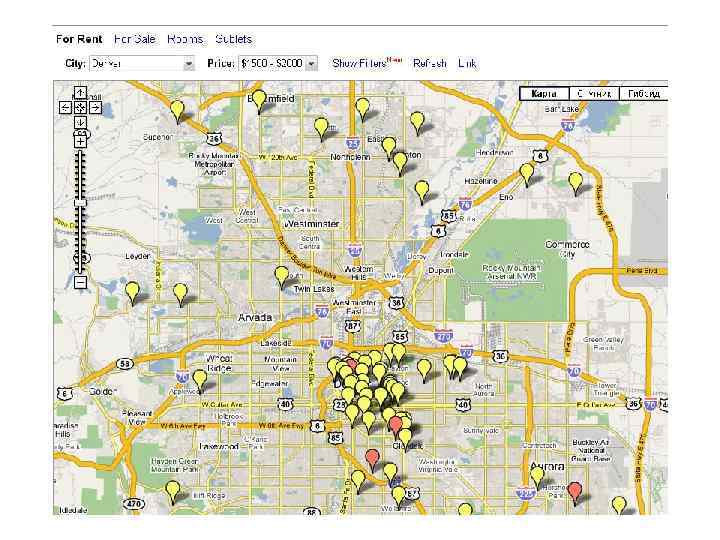Switch to the For Sale tab
Image resolution: width=720 pixels, height=540 pixels.
135,39
